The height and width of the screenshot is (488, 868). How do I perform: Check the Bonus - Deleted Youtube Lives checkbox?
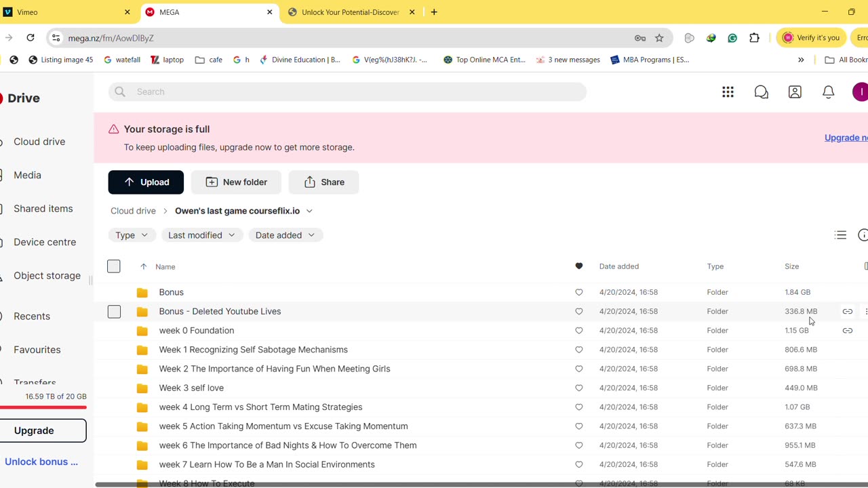tap(114, 312)
